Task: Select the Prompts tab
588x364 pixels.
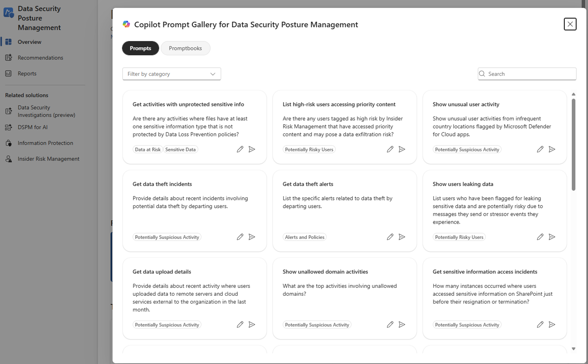Action: 140,48
